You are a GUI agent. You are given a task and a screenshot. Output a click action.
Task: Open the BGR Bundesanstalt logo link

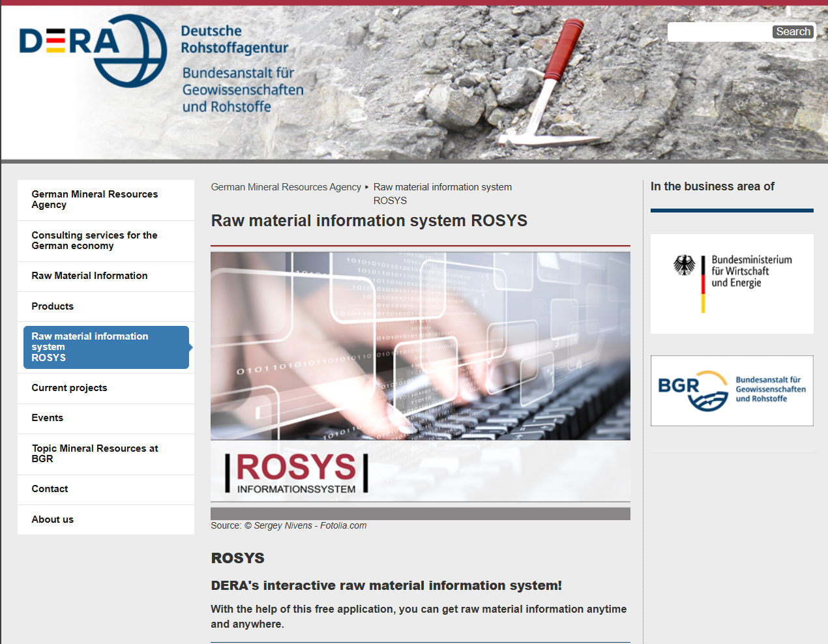[732, 391]
